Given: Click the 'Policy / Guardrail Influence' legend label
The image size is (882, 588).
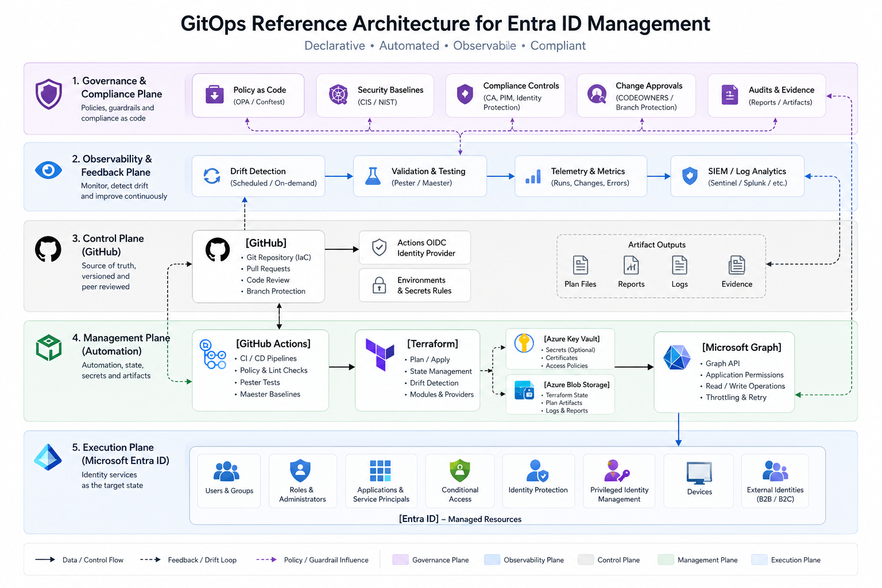Looking at the screenshot, I should [x=326, y=560].
